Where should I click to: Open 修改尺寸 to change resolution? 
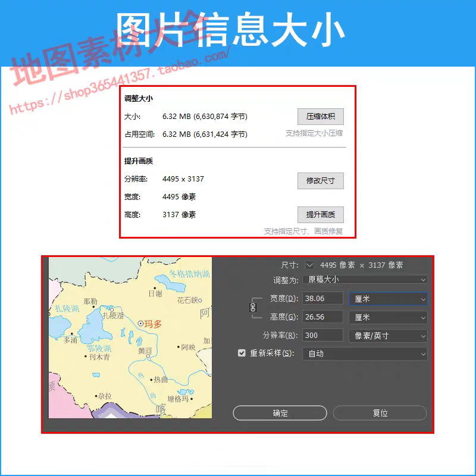tap(320, 181)
